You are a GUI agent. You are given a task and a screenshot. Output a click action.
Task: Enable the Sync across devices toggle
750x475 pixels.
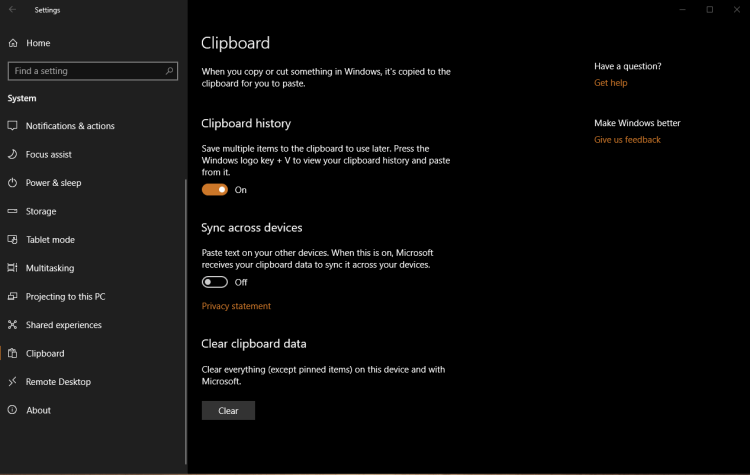coord(215,282)
